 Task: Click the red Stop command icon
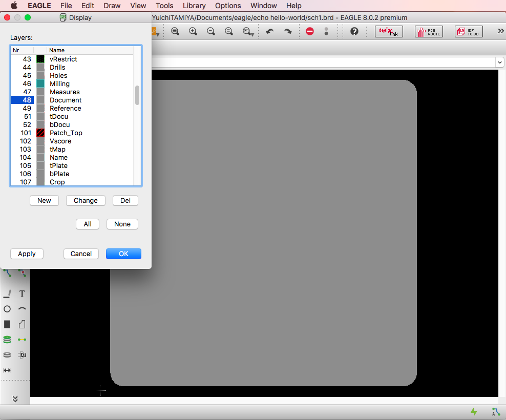click(x=310, y=31)
